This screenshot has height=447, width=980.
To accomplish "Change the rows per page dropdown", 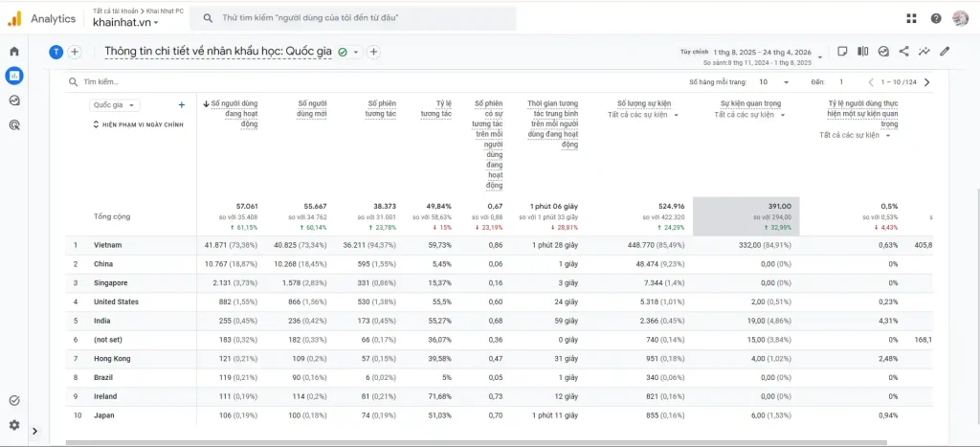I will (x=774, y=82).
